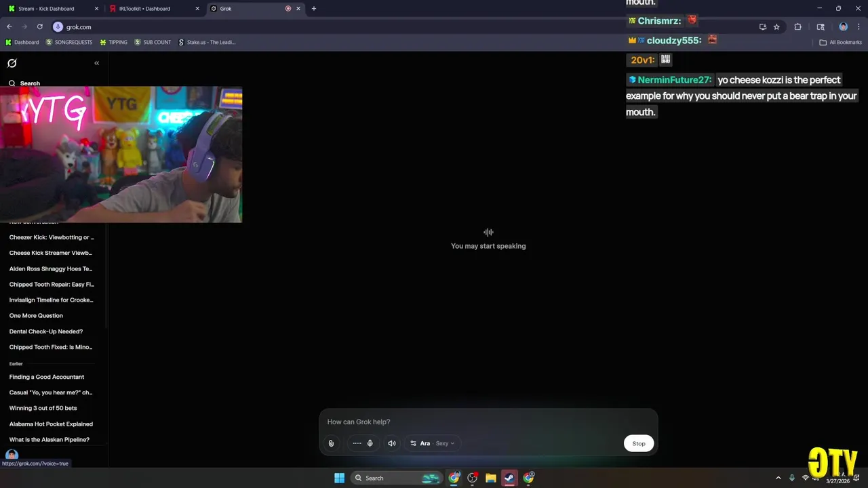Click the tray microphone-in-use icon
This screenshot has width=868, height=488.
point(791,478)
